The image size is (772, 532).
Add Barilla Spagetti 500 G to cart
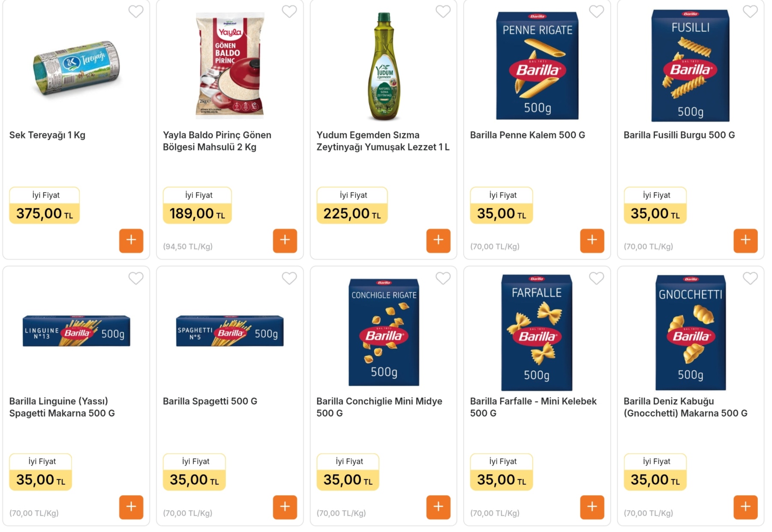(285, 507)
